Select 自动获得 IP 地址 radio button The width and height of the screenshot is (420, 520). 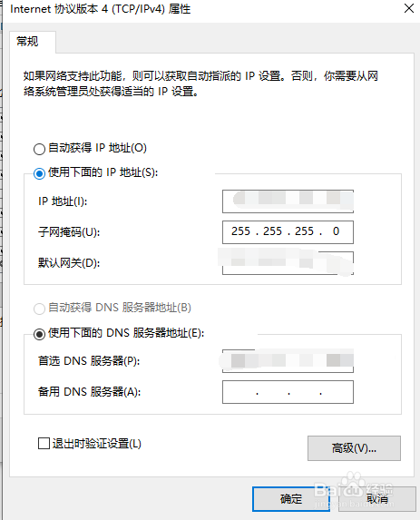[39, 149]
